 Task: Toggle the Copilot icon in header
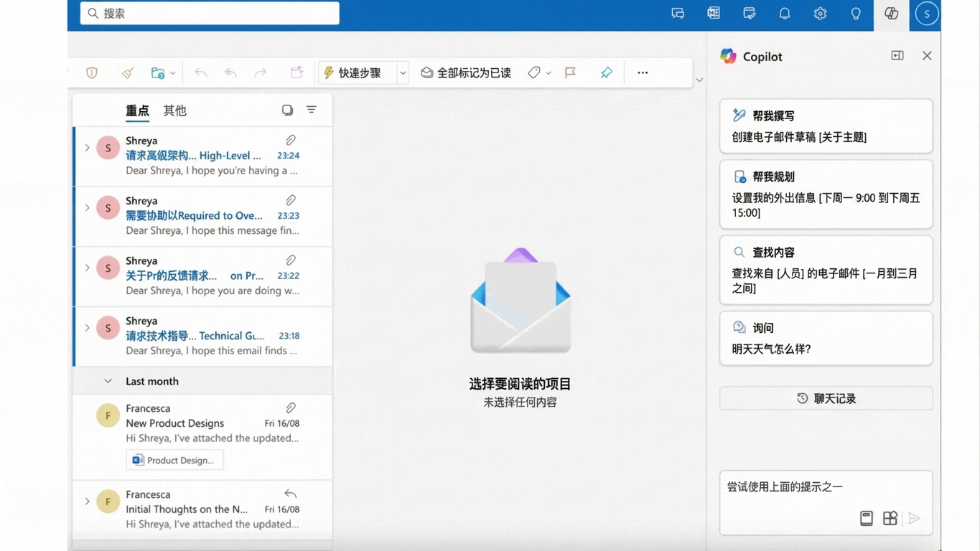pos(891,14)
